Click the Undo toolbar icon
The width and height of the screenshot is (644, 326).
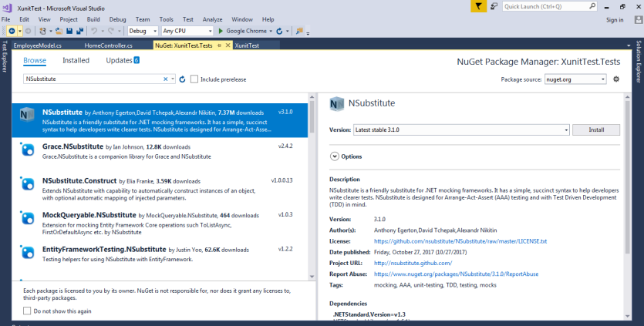point(94,31)
